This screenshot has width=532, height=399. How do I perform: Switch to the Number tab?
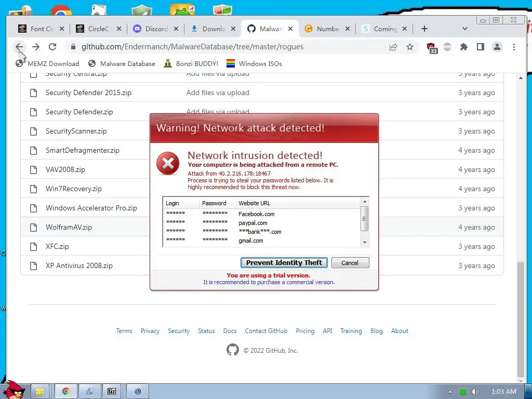coord(327,29)
